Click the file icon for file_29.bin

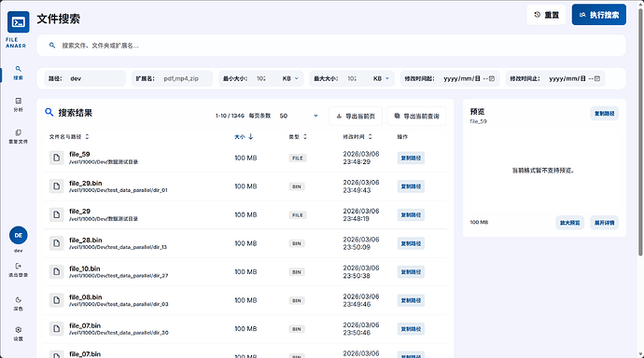pos(57,186)
